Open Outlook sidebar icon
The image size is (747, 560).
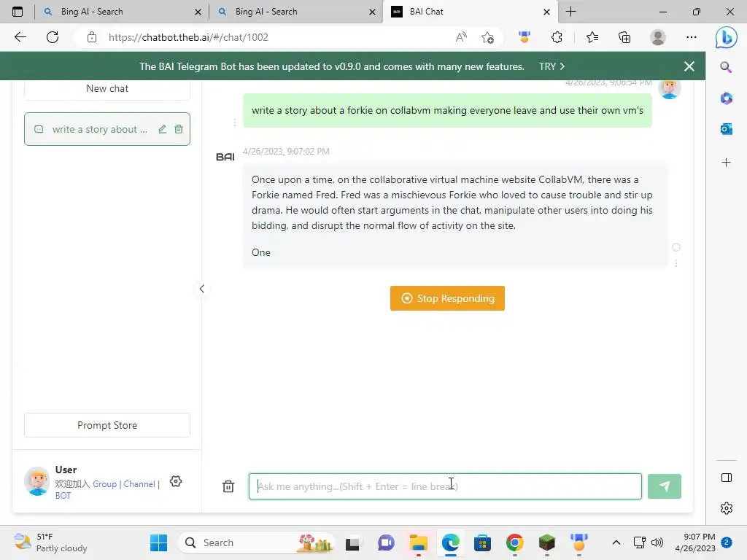click(x=726, y=128)
